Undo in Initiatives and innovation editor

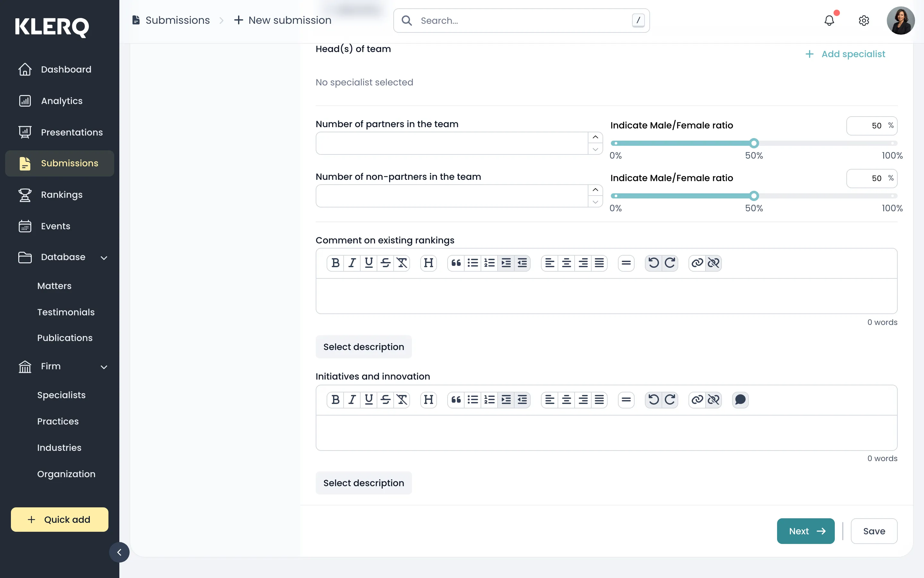point(653,400)
